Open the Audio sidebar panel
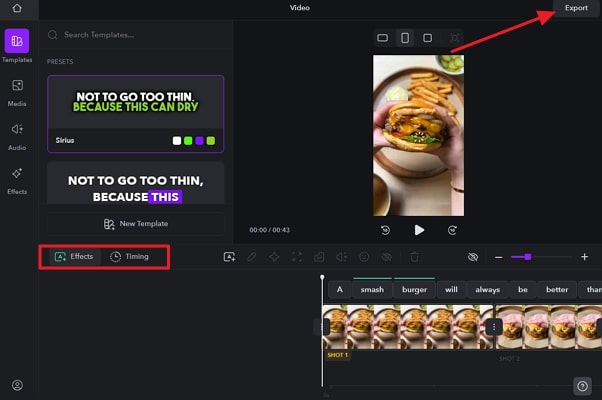The image size is (602, 400). click(x=17, y=137)
